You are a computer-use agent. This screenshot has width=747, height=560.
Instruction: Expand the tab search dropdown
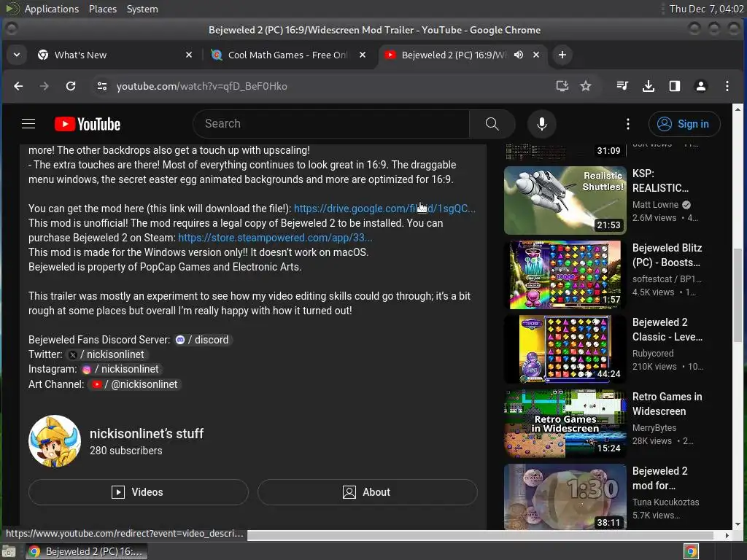pos(17,55)
